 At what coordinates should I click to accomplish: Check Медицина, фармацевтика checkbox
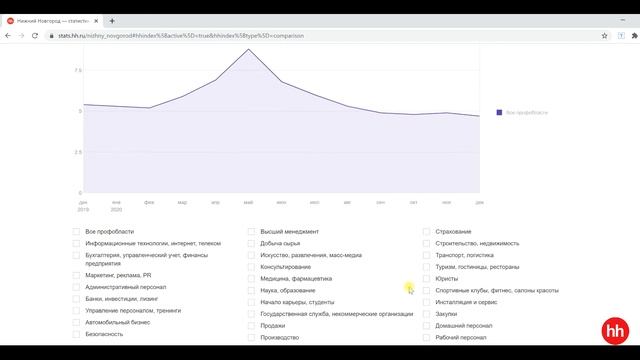[251, 279]
